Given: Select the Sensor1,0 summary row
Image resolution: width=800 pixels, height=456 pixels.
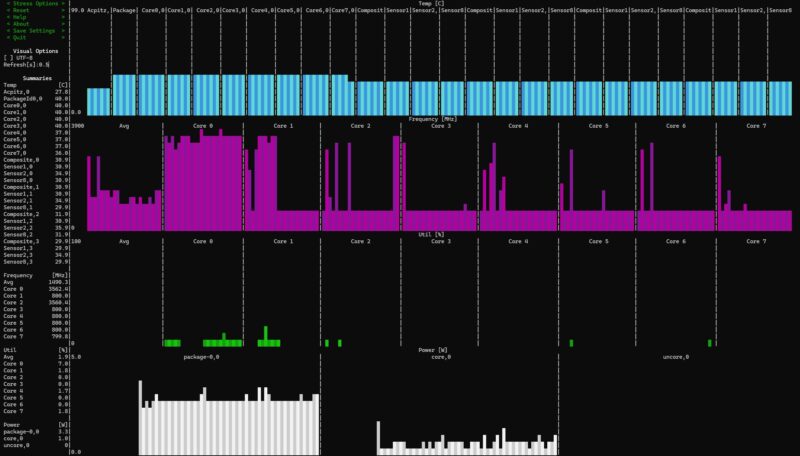Looking at the screenshot, I should coord(36,167).
